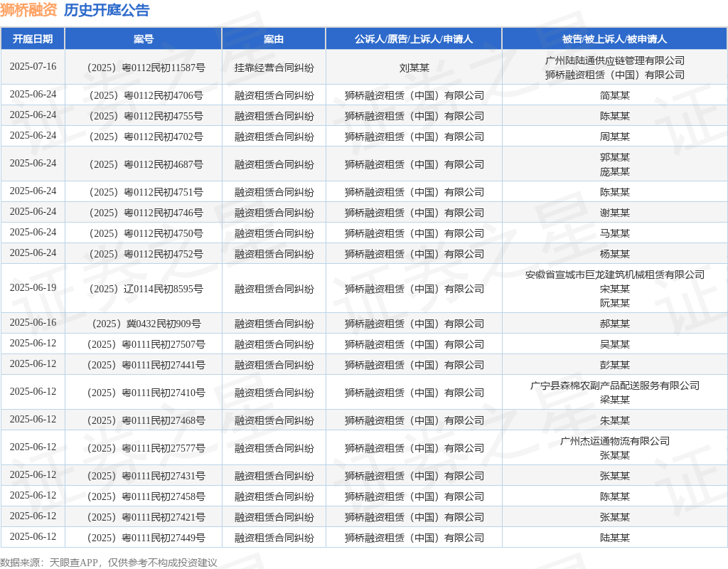Select the 挂靠经营合同纠纷 cell
This screenshot has height=569, width=728.
click(274, 68)
